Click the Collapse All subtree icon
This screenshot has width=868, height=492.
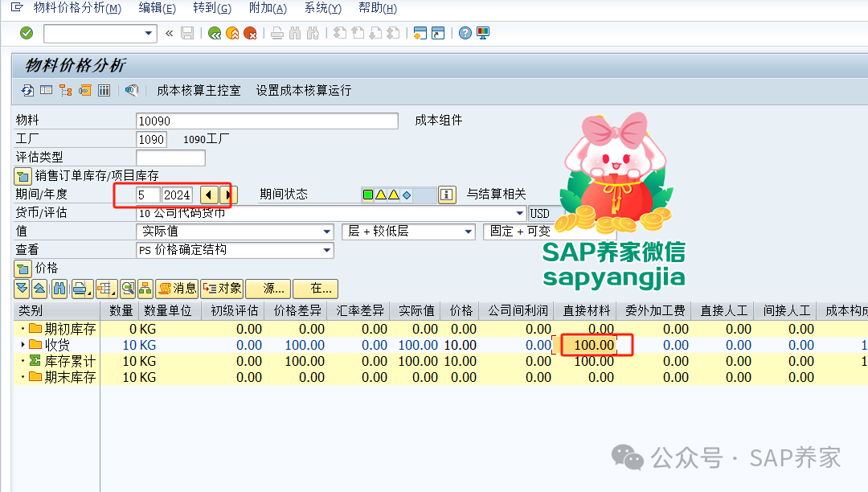[x=39, y=289]
